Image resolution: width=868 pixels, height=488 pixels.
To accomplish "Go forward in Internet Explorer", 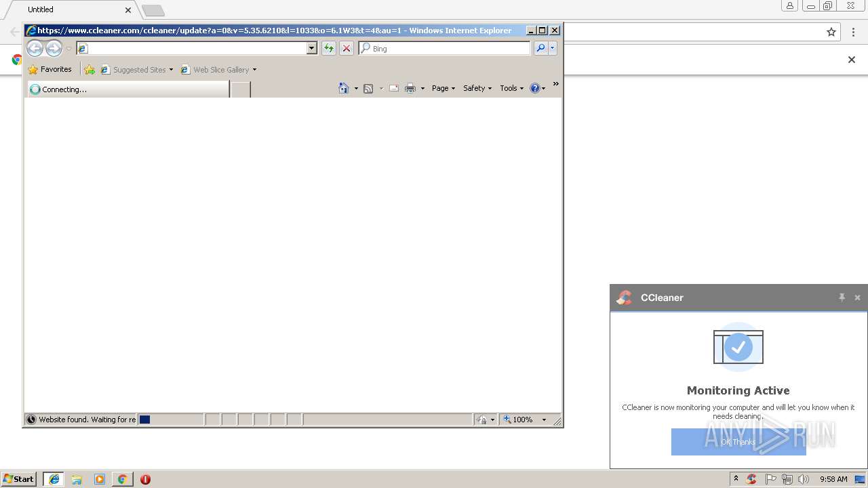I will click(x=54, y=48).
